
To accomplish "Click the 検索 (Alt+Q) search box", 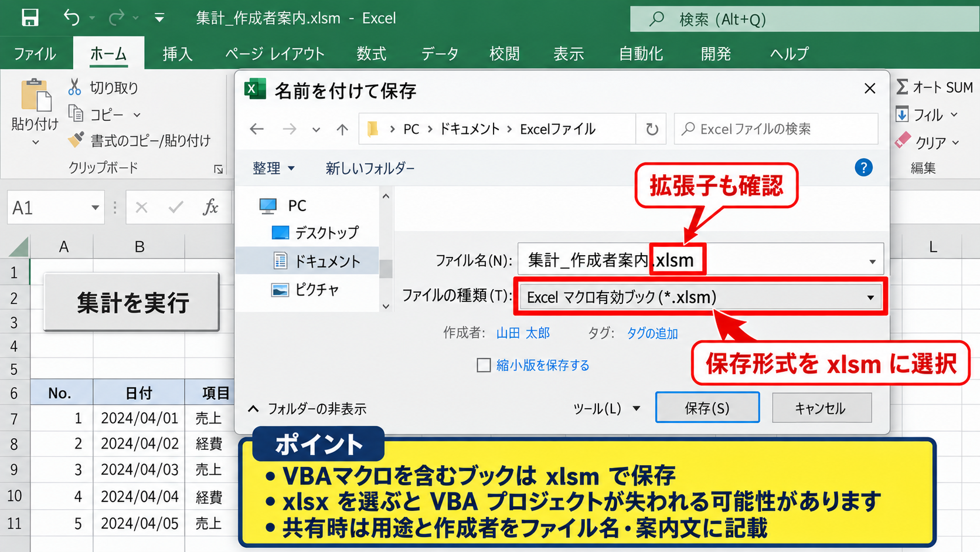I will tap(805, 19).
